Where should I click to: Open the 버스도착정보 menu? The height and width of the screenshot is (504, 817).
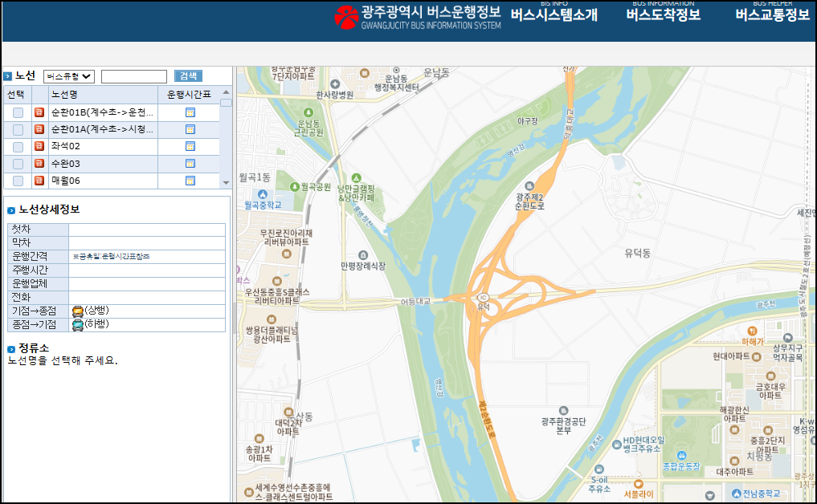[x=664, y=14]
